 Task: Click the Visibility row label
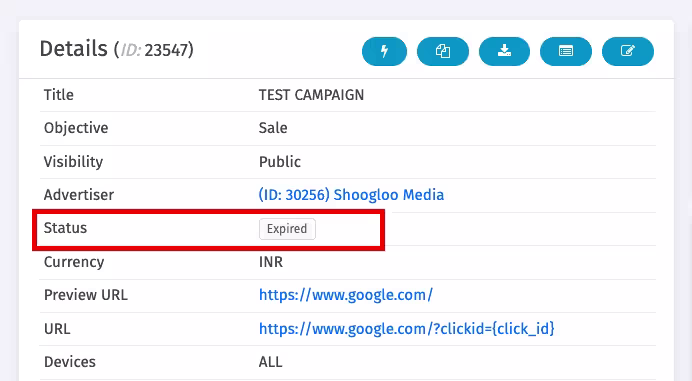point(73,162)
